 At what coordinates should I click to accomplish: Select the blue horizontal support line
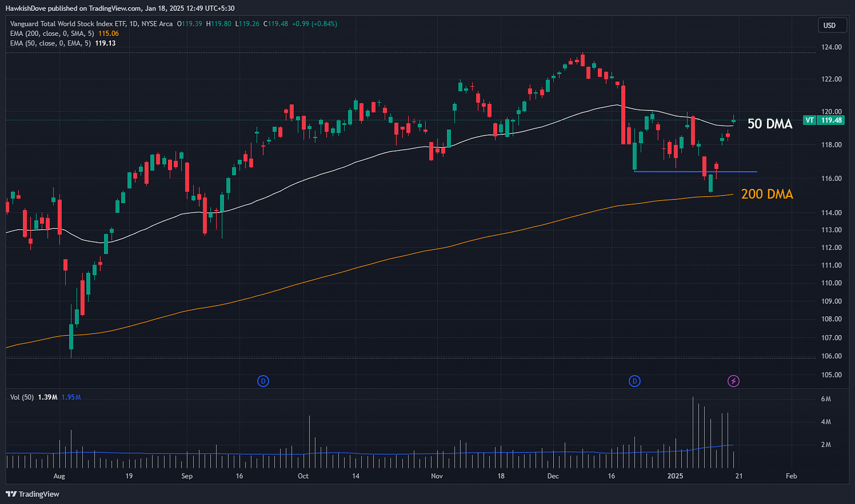696,171
